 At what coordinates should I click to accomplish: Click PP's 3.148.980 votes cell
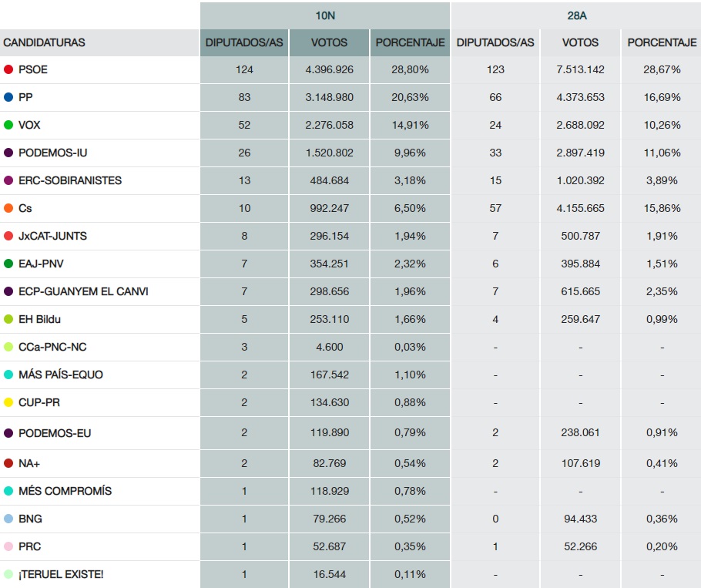329,97
